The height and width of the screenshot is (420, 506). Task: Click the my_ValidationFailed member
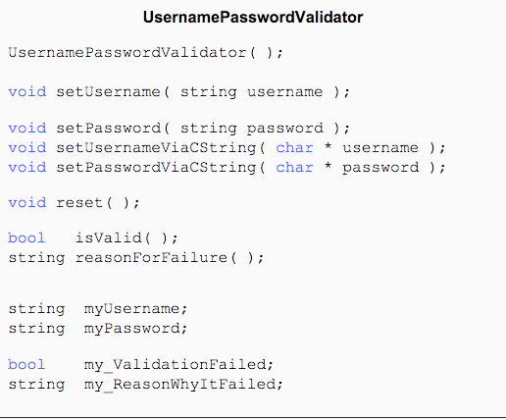coord(178,365)
